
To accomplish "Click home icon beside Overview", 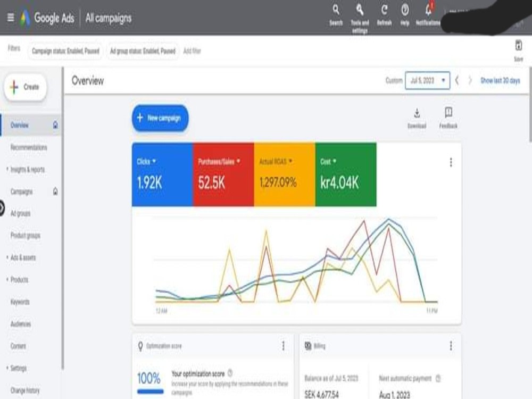I will (55, 125).
